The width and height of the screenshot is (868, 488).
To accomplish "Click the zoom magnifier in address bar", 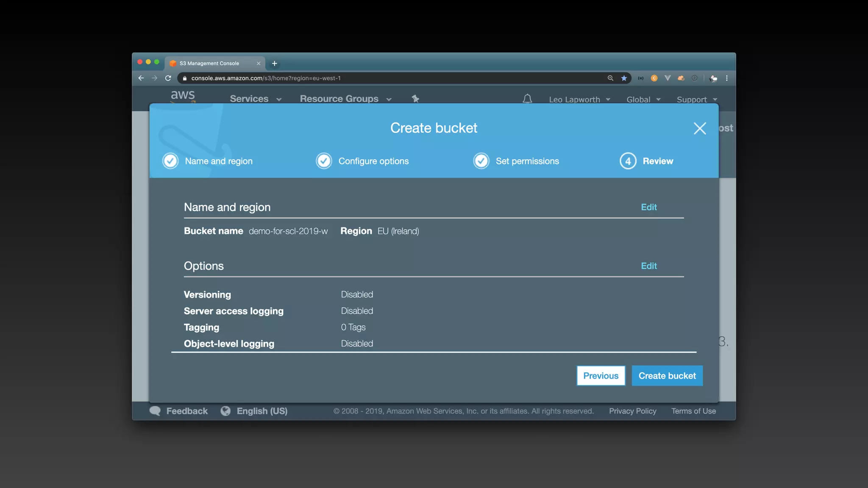I will tap(610, 78).
